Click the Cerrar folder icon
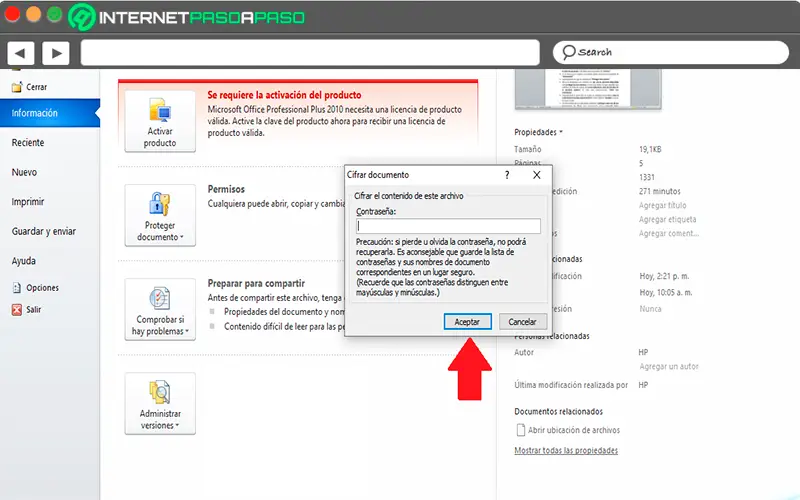Screen dimensions: 800x500 coord(17,87)
